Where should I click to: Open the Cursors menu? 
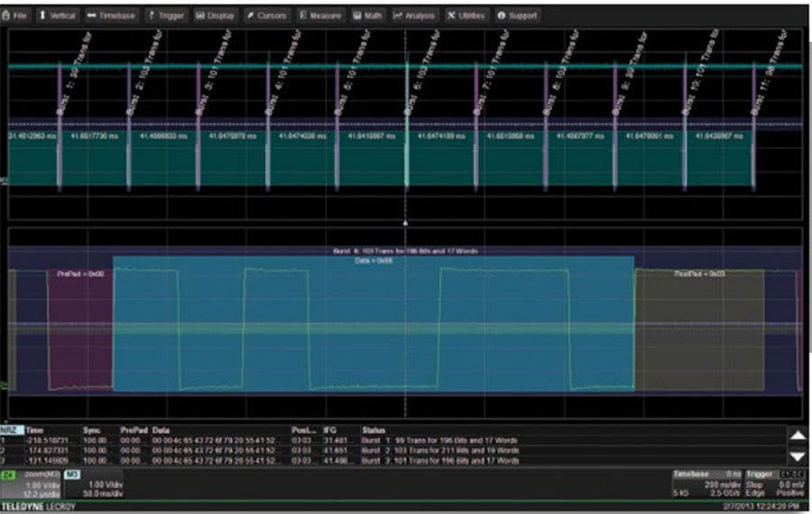(267, 15)
